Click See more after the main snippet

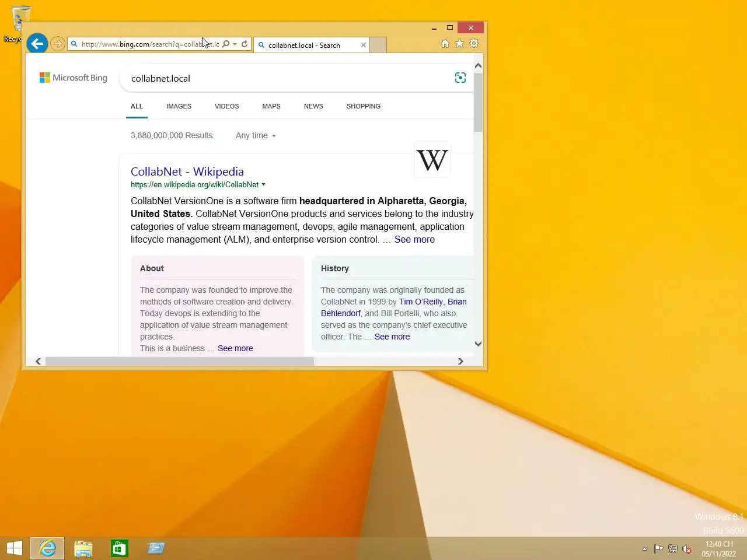[x=414, y=239]
